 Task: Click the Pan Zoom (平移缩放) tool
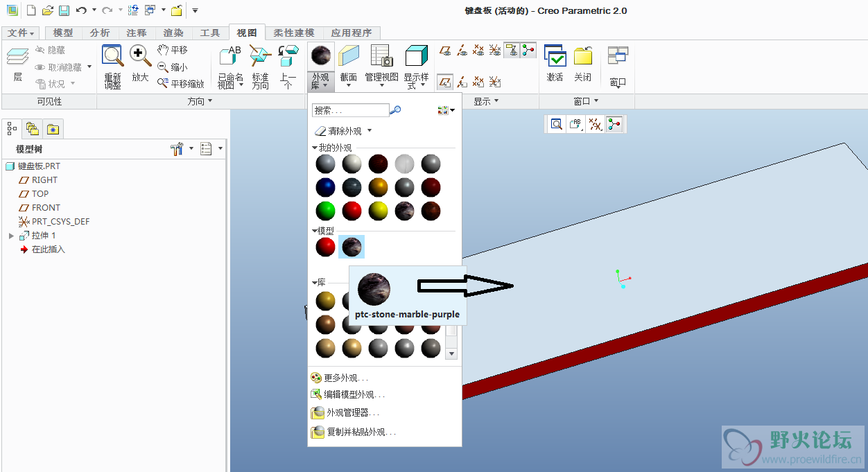click(x=180, y=84)
